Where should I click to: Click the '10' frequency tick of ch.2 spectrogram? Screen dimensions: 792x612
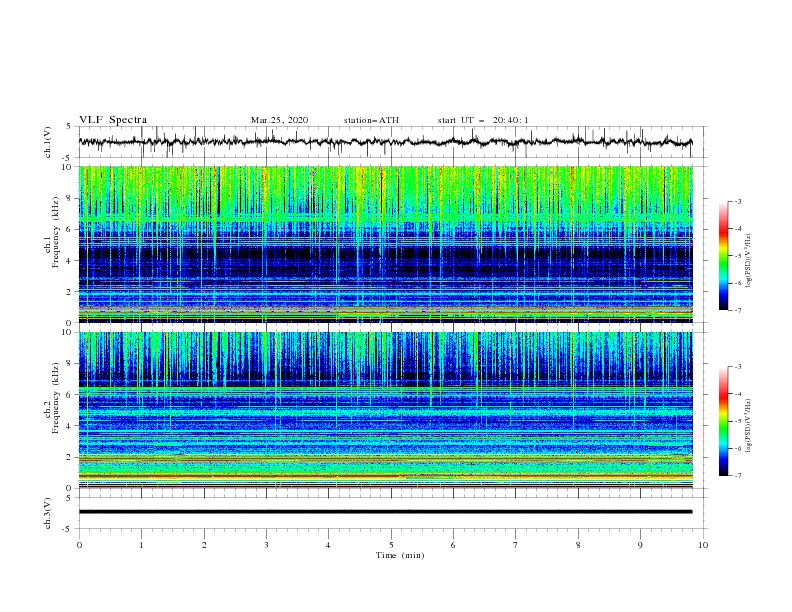pos(68,332)
